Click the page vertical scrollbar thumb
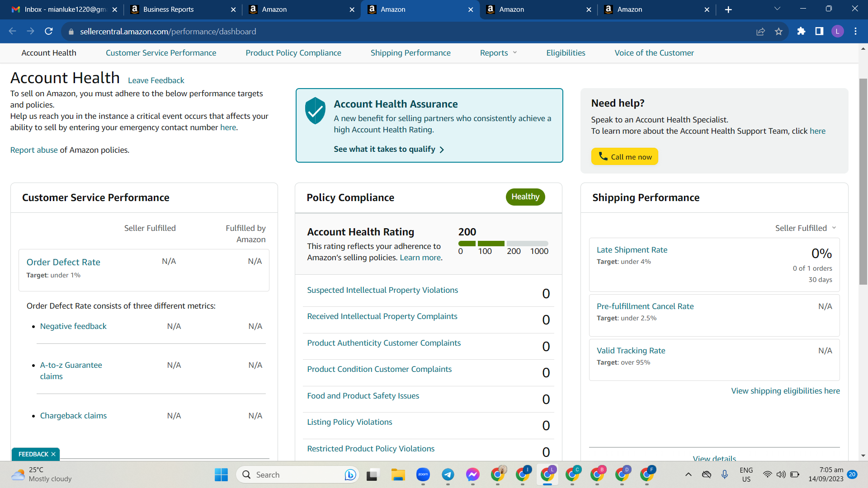Screen dimensions: 868x488 (x=863, y=182)
